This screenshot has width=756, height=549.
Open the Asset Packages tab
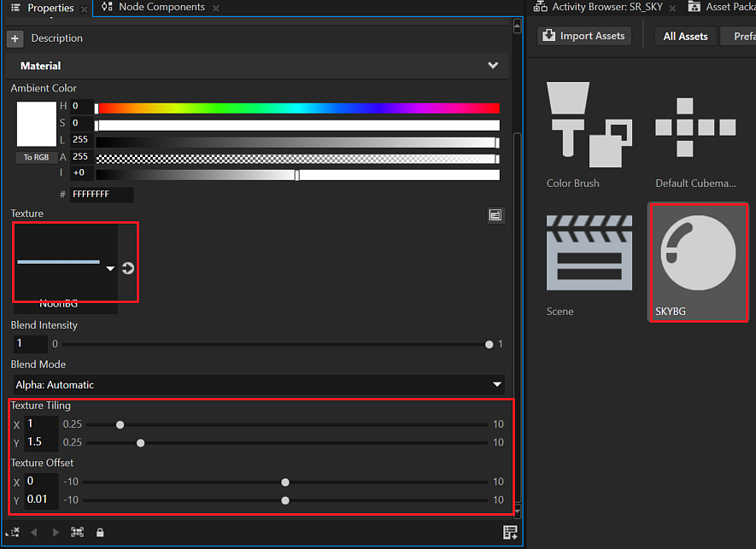(721, 7)
